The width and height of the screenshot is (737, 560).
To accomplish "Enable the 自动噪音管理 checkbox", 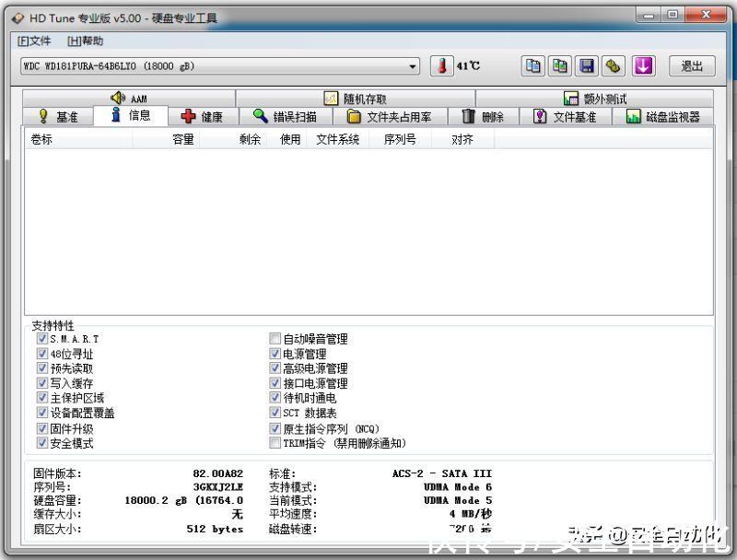I will pyautogui.click(x=275, y=339).
